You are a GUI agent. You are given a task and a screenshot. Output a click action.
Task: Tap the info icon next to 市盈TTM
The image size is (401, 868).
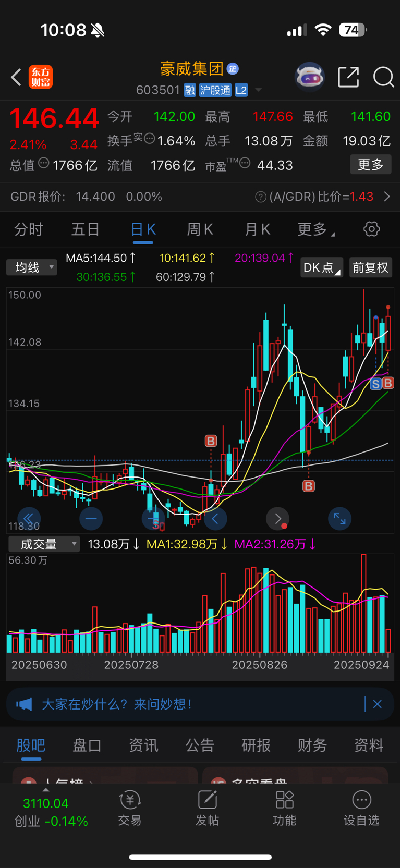[x=245, y=163]
